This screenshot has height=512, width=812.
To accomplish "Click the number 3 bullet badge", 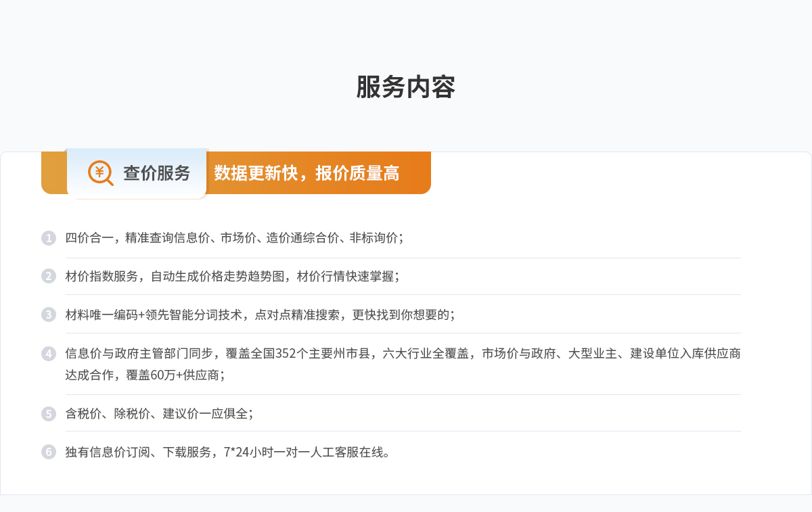I will (48, 315).
